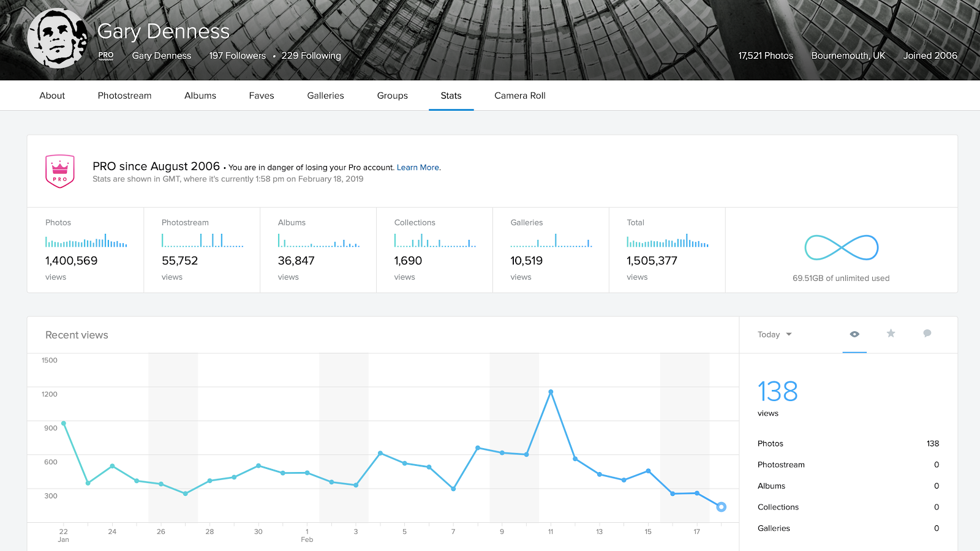
Task: Open the Total views sparkline
Action: coord(667,241)
